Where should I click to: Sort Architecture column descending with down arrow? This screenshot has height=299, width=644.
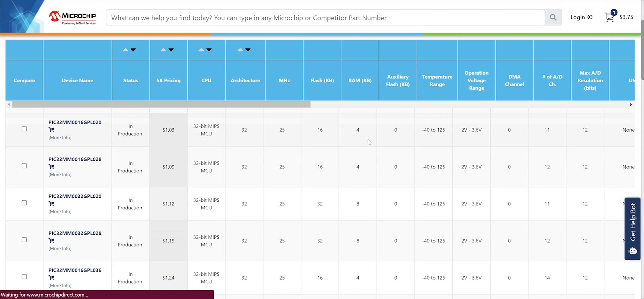pyautogui.click(x=248, y=50)
